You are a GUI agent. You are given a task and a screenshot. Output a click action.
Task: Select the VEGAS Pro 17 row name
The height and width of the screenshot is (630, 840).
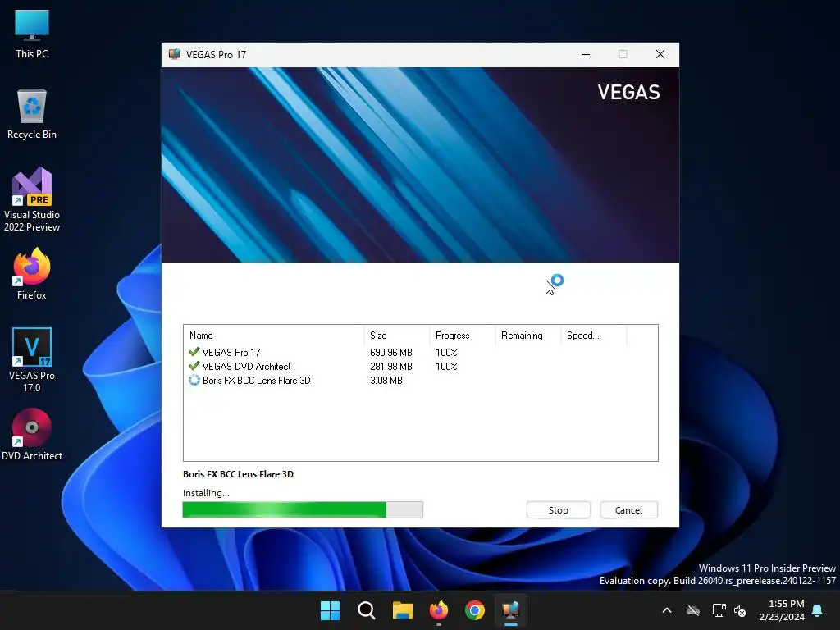tap(231, 353)
